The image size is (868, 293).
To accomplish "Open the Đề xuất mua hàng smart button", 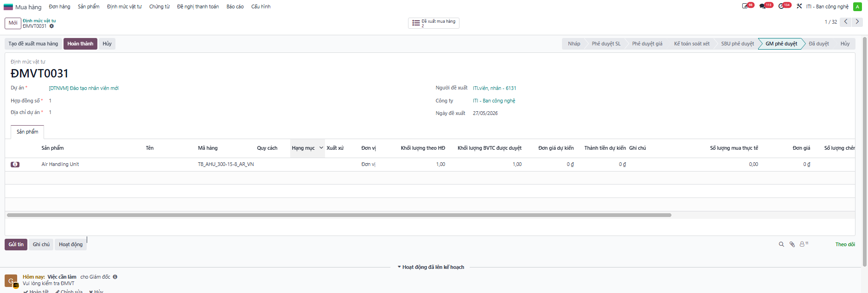I will 434,23.
